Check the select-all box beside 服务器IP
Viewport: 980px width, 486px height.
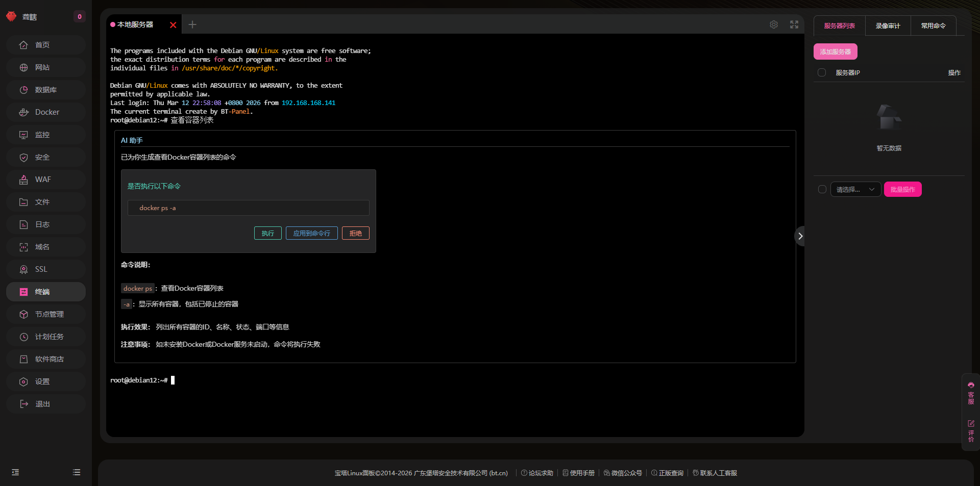coord(822,72)
